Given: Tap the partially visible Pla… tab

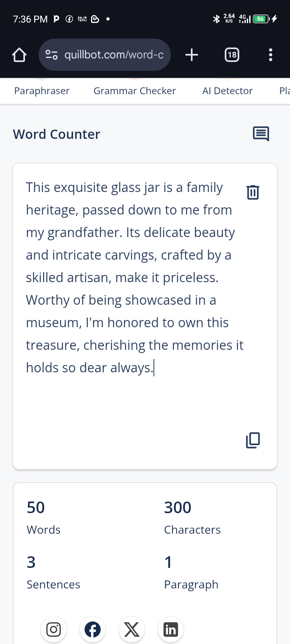Looking at the screenshot, I should click(x=284, y=91).
